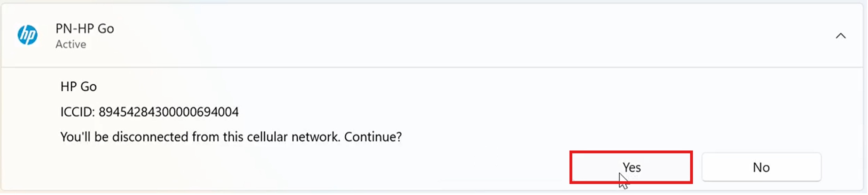Click the ICCID: field label
The width and height of the screenshot is (868, 195).
click(x=77, y=112)
